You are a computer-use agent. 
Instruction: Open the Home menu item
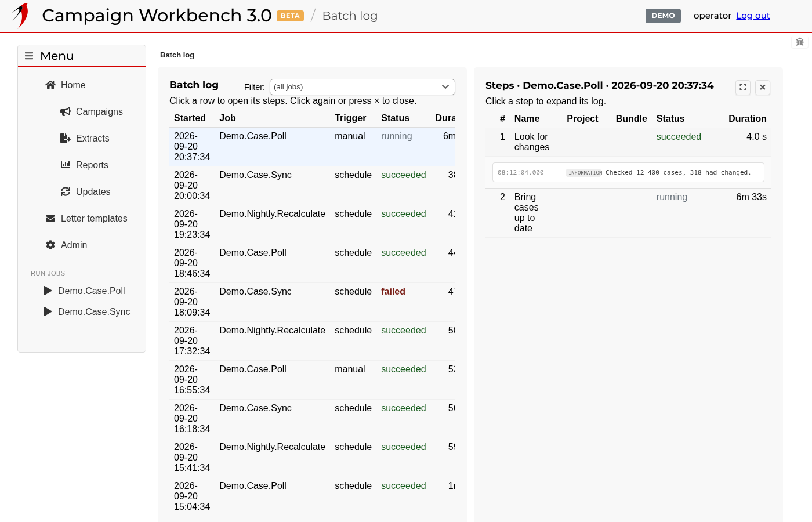tap(73, 85)
